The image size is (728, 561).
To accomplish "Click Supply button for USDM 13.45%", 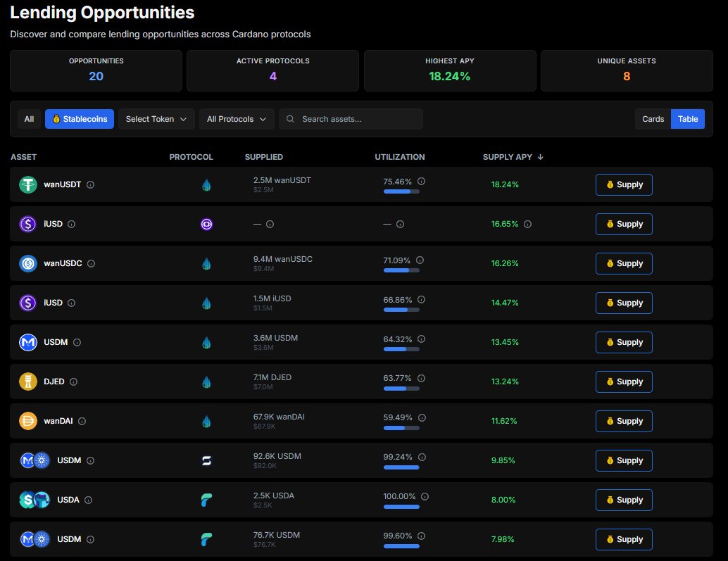I will coord(624,343).
